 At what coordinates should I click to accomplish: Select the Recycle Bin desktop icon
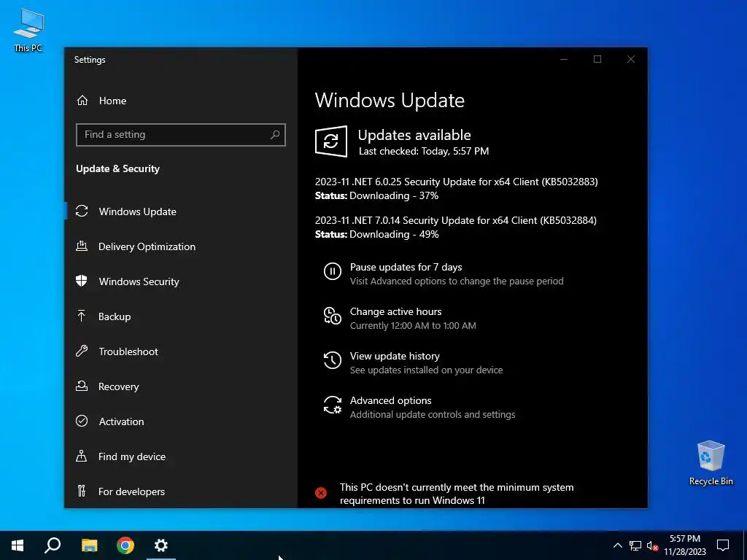(711, 463)
